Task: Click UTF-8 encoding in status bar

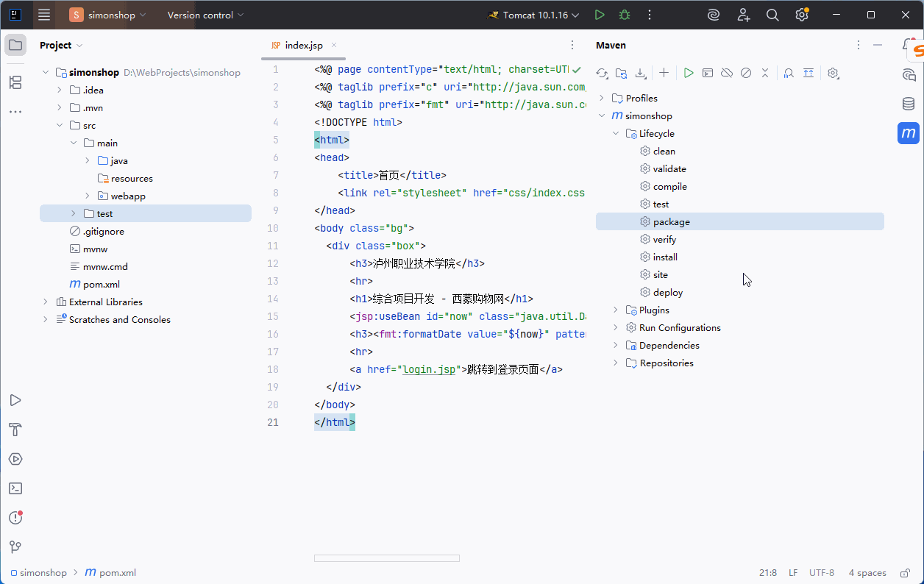Action: 822,573
